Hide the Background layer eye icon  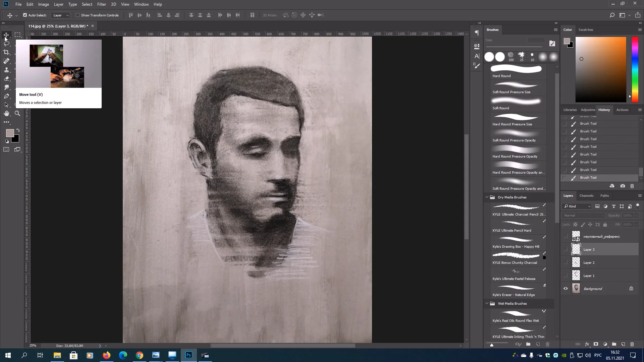(566, 289)
